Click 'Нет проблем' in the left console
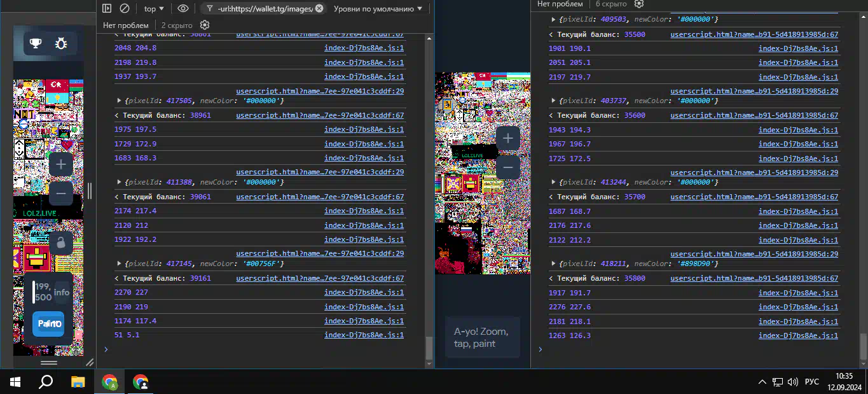 click(x=126, y=25)
